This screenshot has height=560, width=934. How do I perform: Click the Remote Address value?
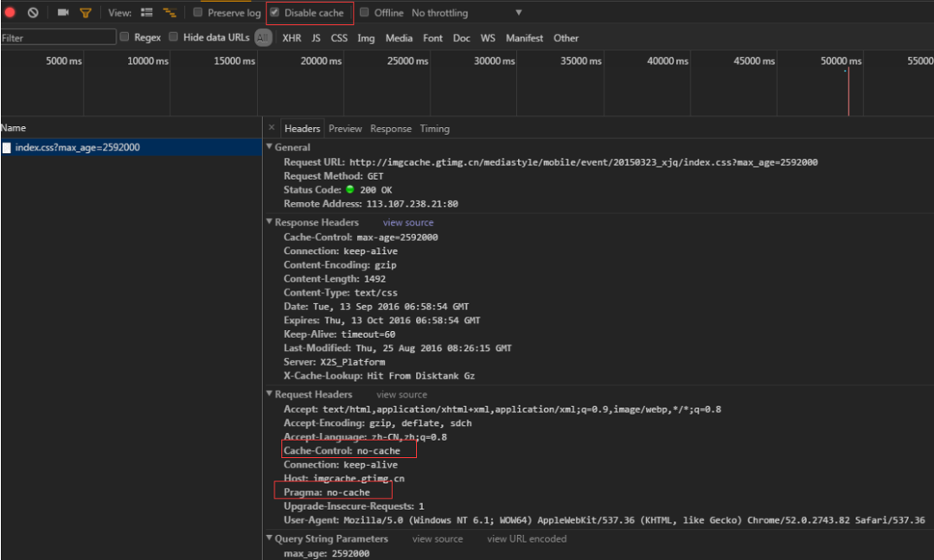pyautogui.click(x=412, y=204)
